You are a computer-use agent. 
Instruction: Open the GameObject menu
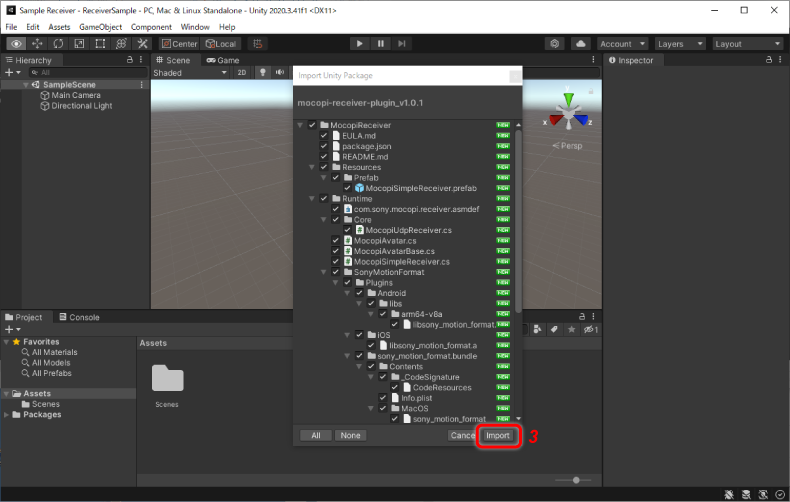(100, 27)
